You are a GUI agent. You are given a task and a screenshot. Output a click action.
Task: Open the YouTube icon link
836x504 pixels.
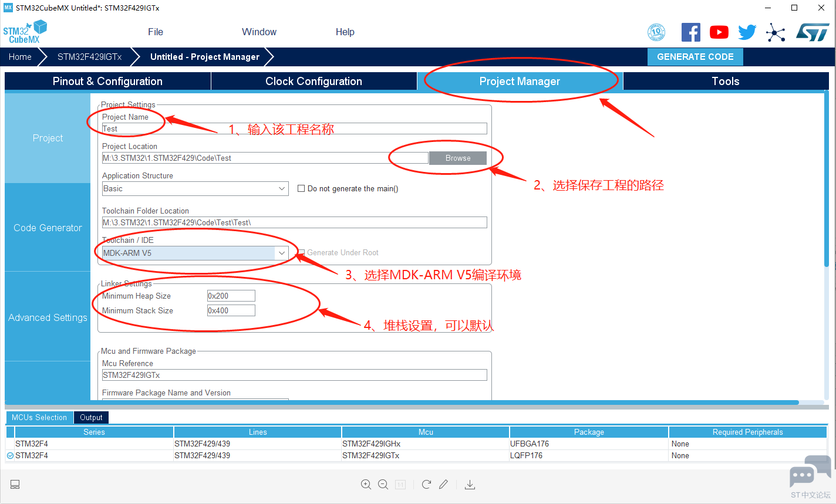click(x=719, y=32)
